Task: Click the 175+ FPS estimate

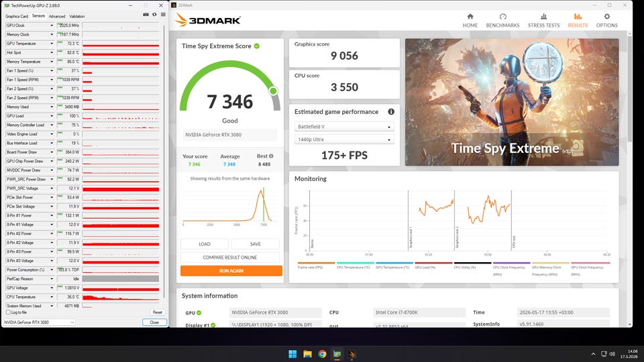Action: (x=344, y=155)
